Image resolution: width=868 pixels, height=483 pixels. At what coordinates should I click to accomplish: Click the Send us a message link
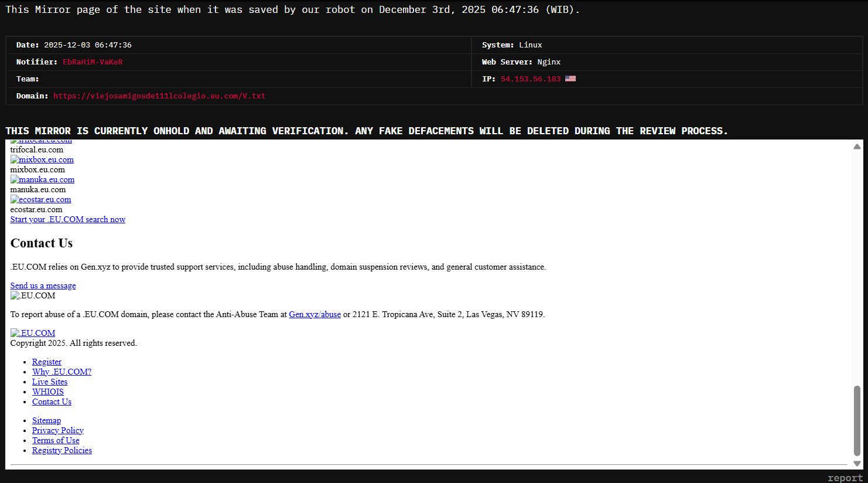click(x=43, y=285)
